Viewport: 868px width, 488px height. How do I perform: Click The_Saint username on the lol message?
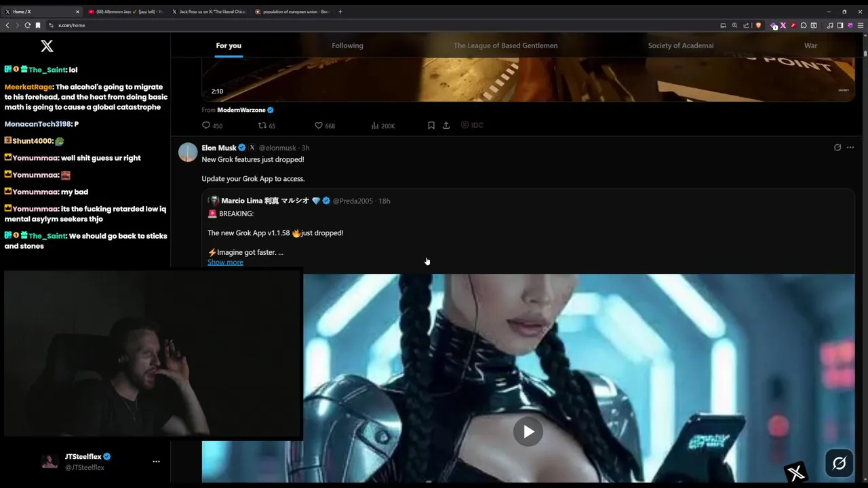click(x=47, y=70)
